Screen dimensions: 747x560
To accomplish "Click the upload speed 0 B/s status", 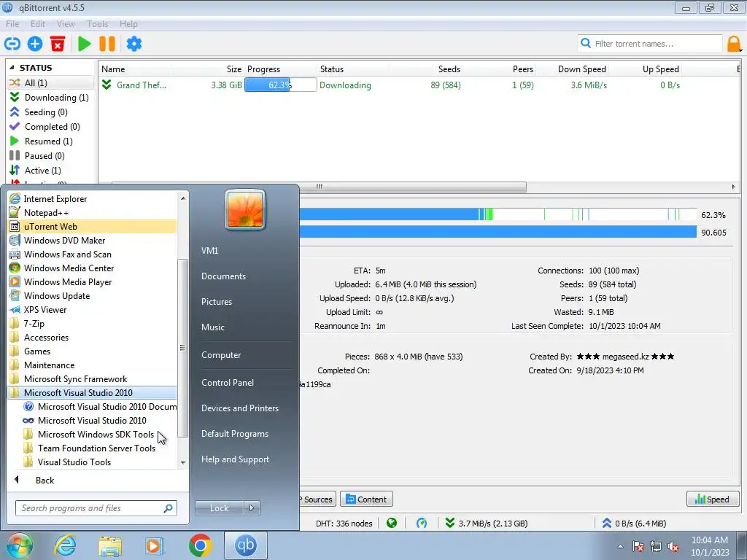I will pos(634,524).
